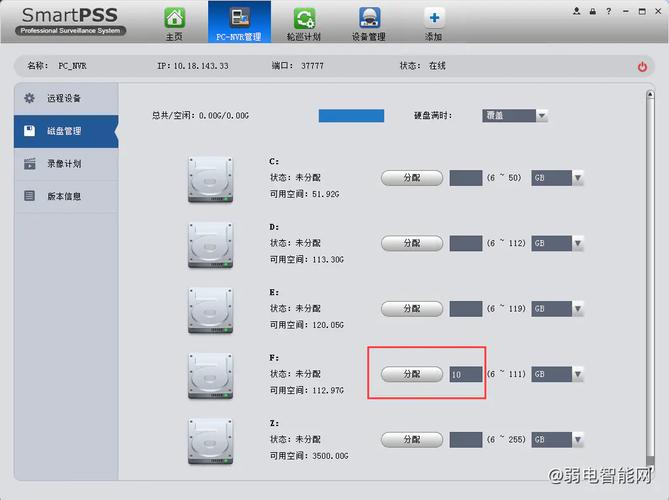Image resolution: width=669 pixels, height=500 pixels.
Task: Click the D: hard drive icon
Action: click(x=210, y=245)
